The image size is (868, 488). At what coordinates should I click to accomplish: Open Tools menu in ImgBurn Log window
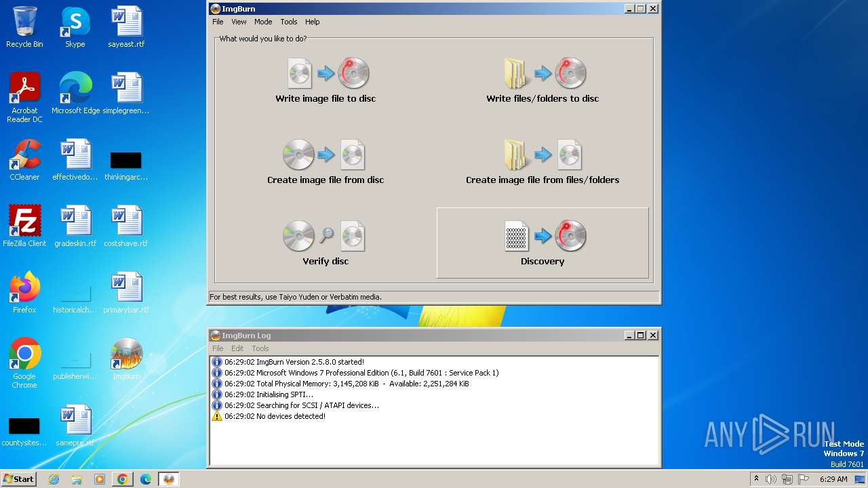coord(260,348)
